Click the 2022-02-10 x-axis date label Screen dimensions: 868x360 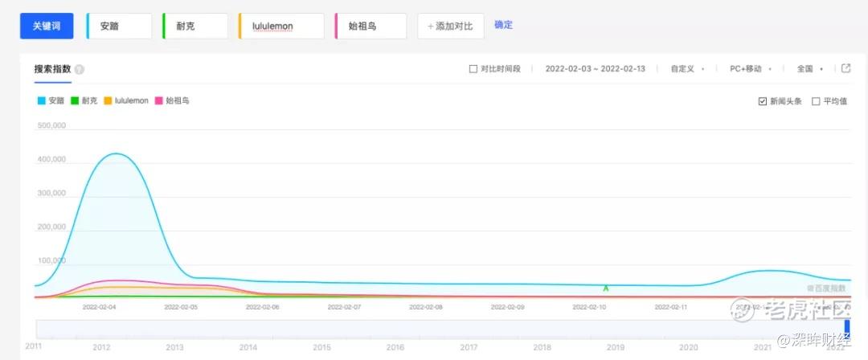pos(589,306)
